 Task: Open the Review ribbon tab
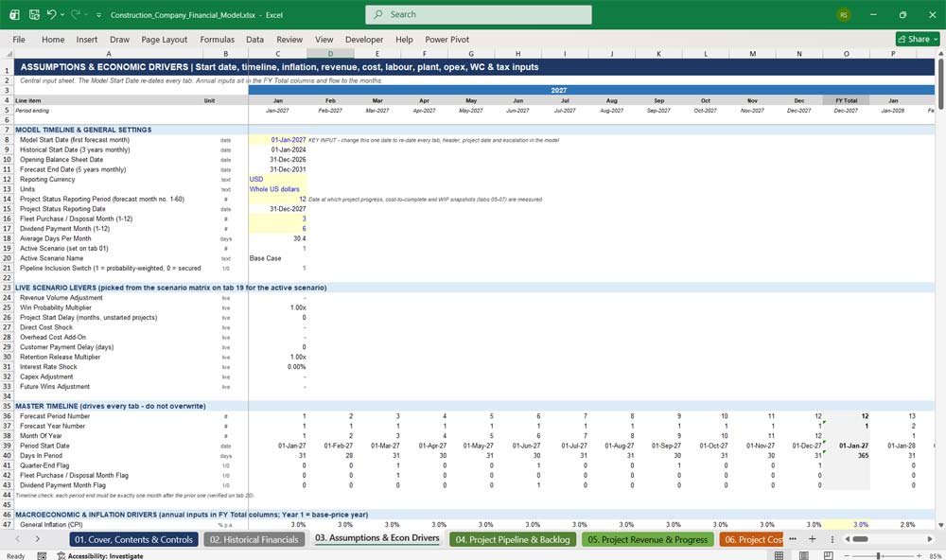tap(289, 39)
